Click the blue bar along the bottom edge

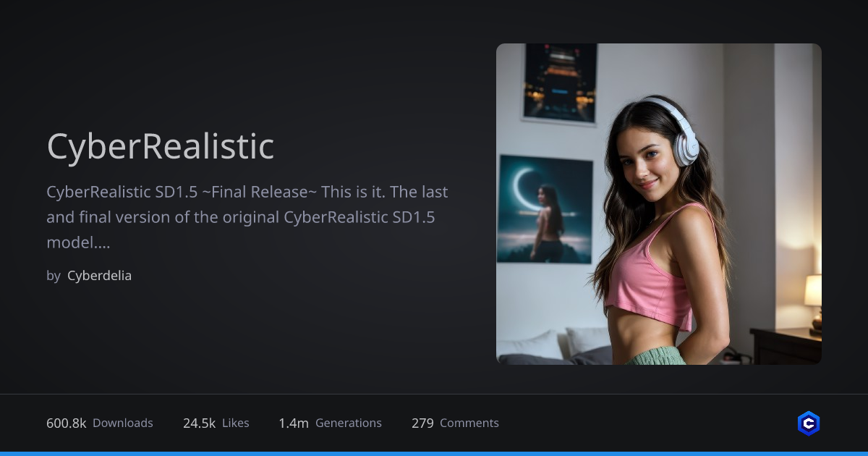pyautogui.click(x=434, y=453)
